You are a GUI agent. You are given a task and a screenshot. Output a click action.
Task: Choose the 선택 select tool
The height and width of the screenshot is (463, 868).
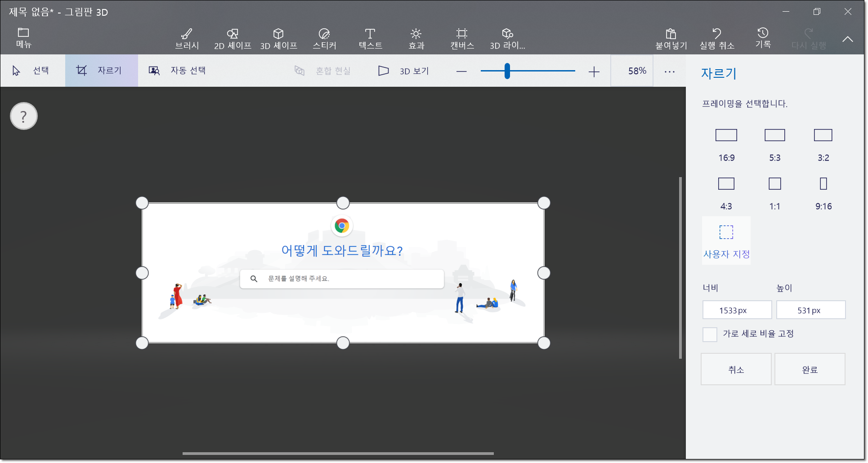(x=32, y=71)
